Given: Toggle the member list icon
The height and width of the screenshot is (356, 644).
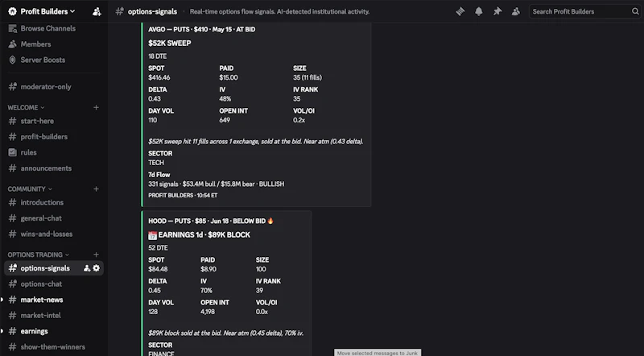Looking at the screenshot, I should click(x=516, y=11).
